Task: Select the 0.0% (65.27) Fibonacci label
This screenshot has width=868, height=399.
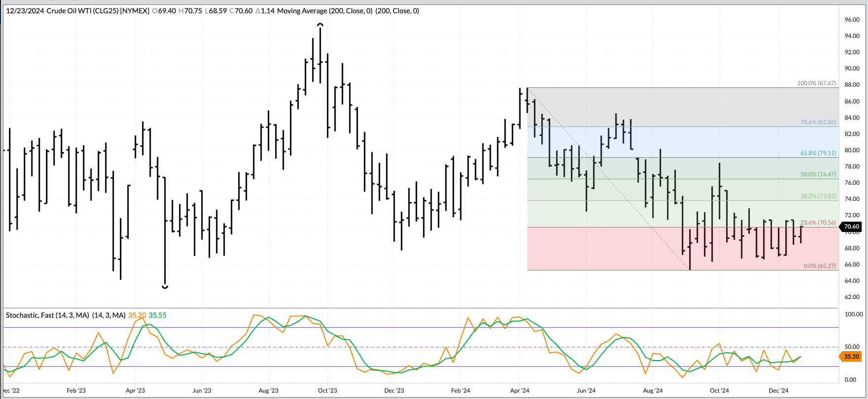Action: (x=819, y=266)
